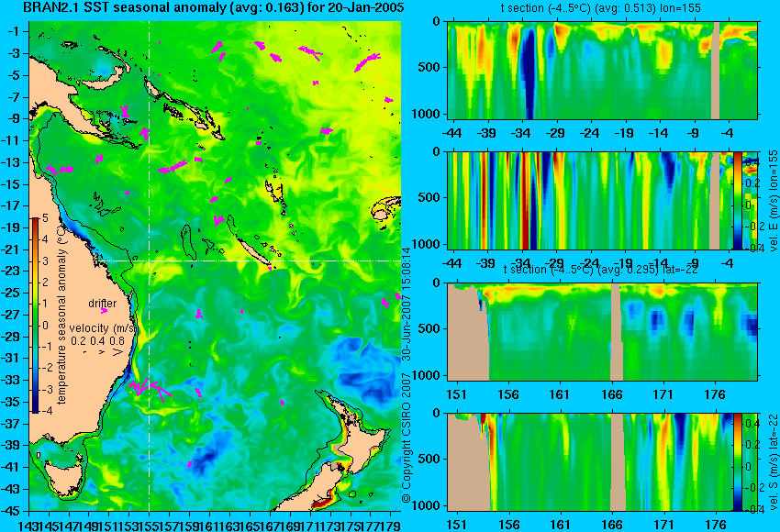Click the BRAN2.1 SST seasonal anomaly title
The image size is (780, 532).
coord(214,7)
